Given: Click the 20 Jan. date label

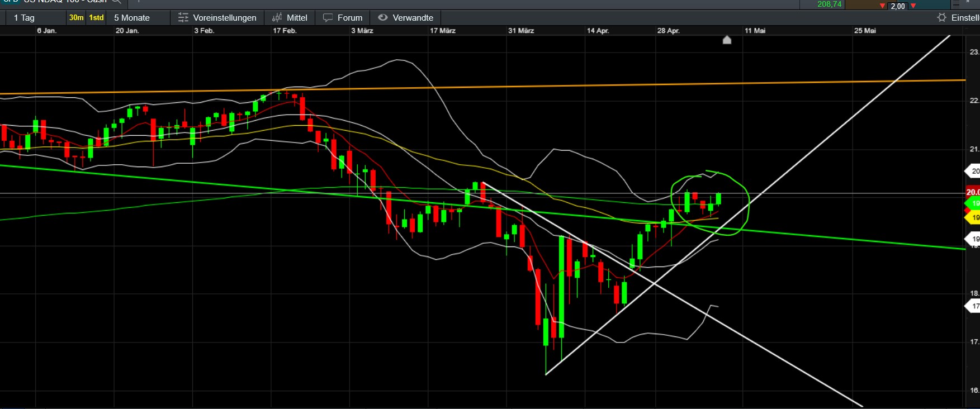Looking at the screenshot, I should [127, 31].
